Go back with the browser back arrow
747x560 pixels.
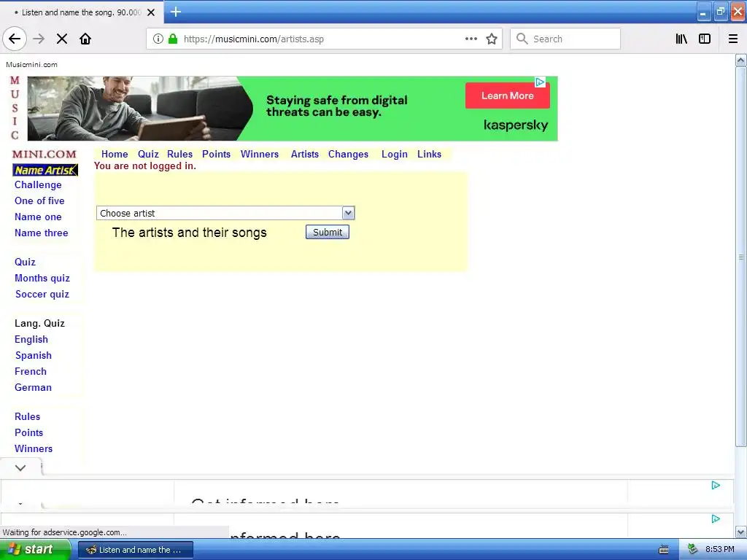(x=15, y=39)
